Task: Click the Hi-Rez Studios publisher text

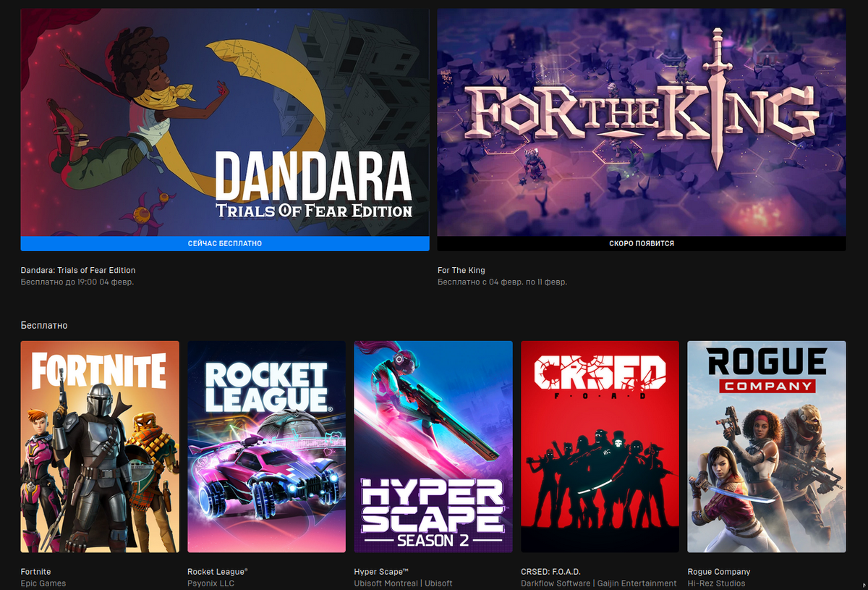Action: point(716,583)
